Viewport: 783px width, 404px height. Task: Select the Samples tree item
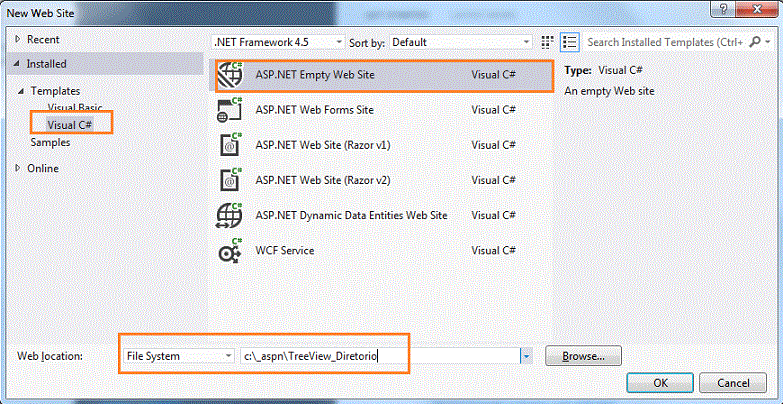coord(50,142)
